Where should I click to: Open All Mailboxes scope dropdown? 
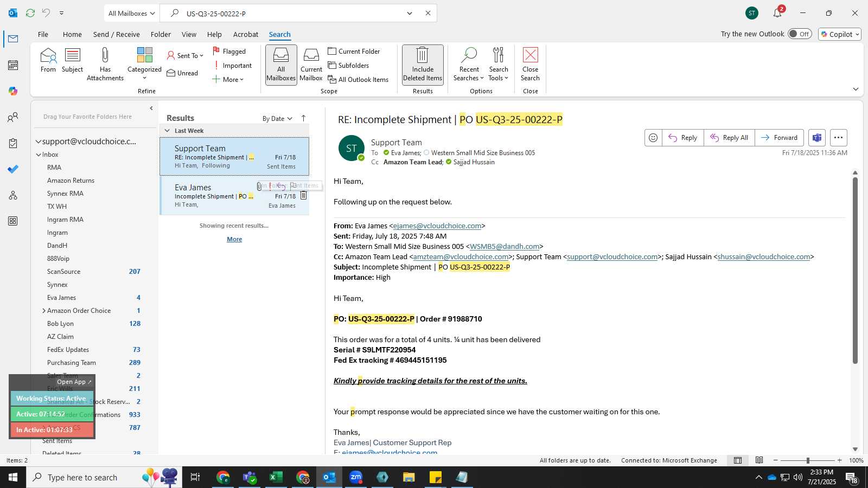click(132, 13)
